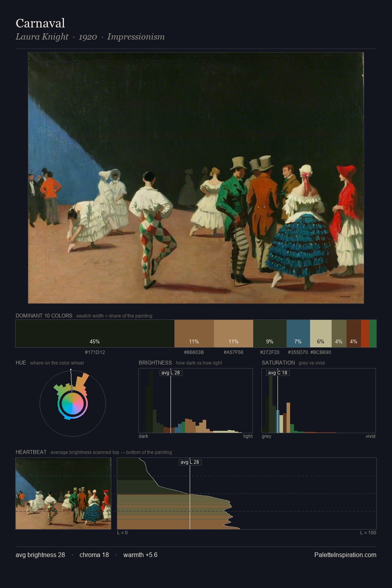Click the hex code '#A57F56'
Screen dimensions: 392x588
(234, 352)
